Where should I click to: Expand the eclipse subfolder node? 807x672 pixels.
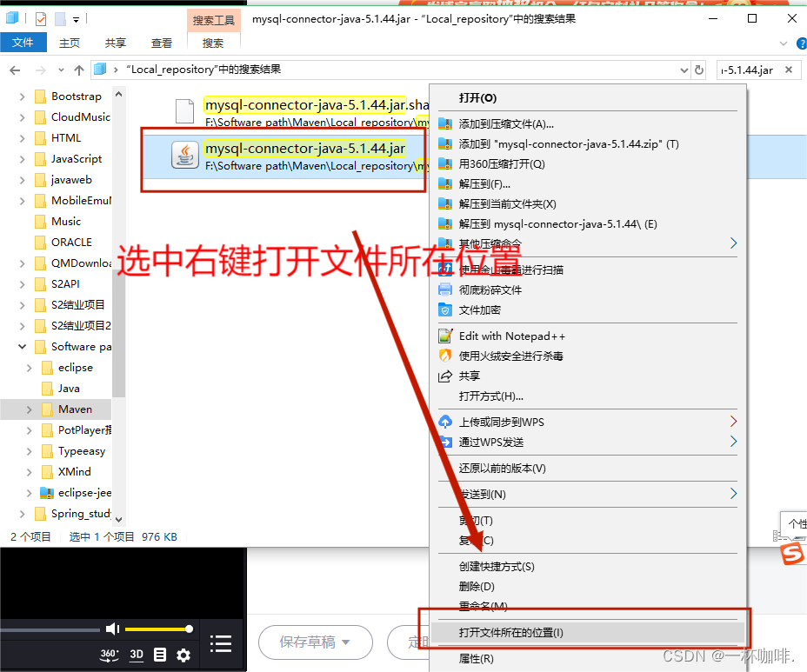point(29,368)
